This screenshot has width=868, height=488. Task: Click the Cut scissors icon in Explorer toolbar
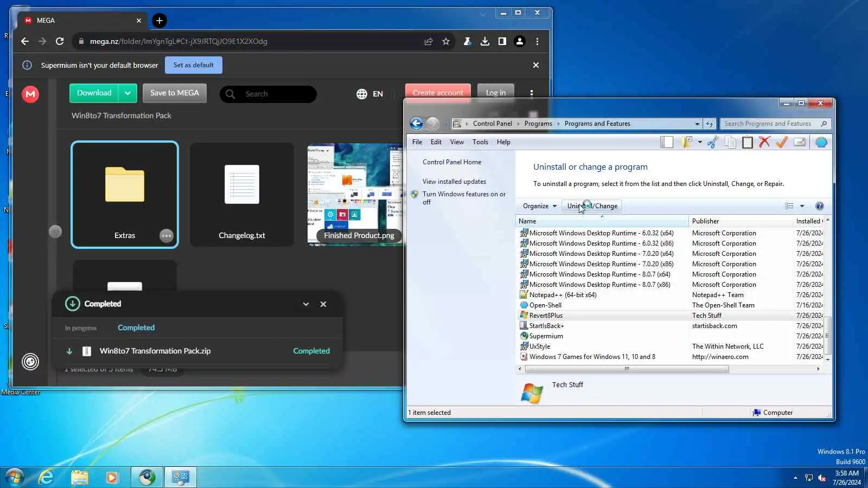[x=713, y=142]
